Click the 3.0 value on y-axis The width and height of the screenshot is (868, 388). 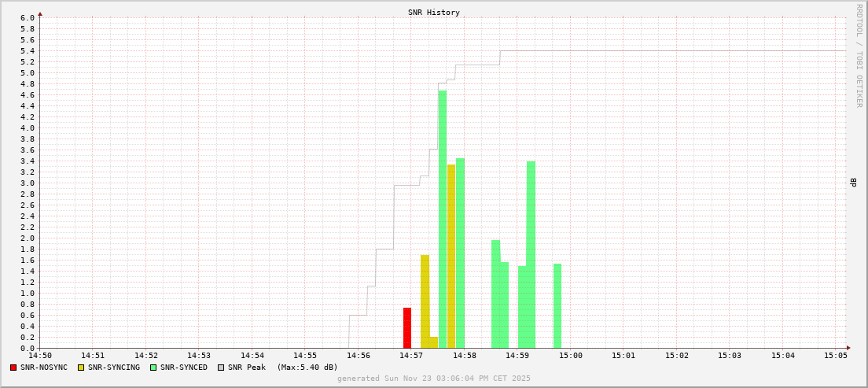pyautogui.click(x=28, y=183)
